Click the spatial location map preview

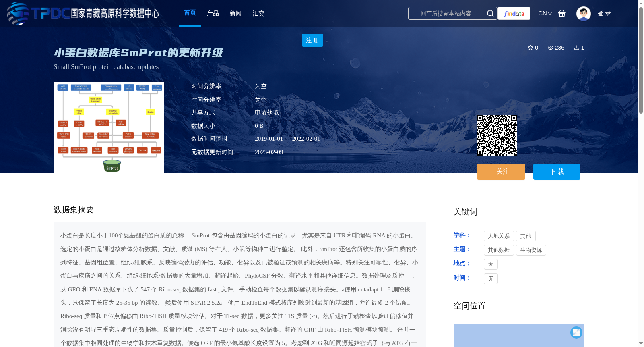click(x=519, y=336)
